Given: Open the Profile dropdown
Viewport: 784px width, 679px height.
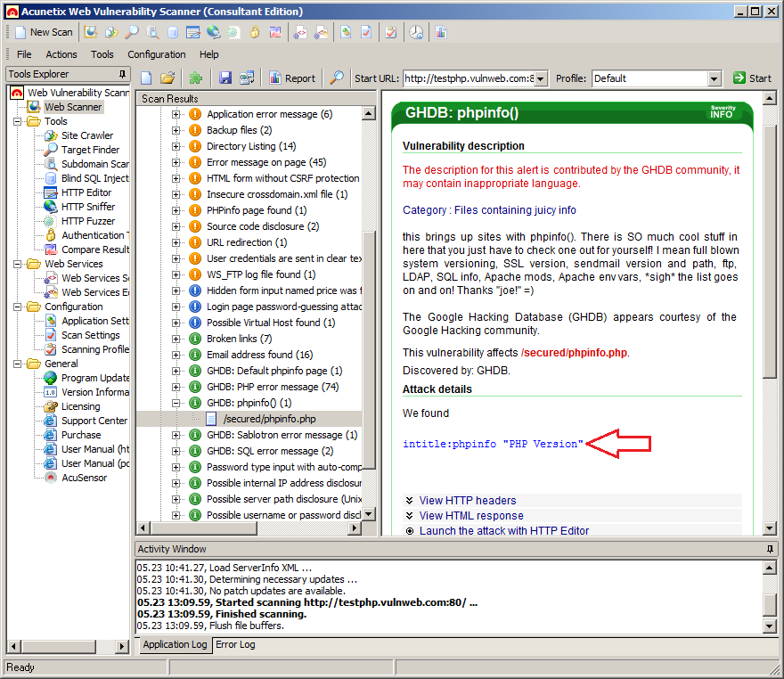Looking at the screenshot, I should 715,78.
